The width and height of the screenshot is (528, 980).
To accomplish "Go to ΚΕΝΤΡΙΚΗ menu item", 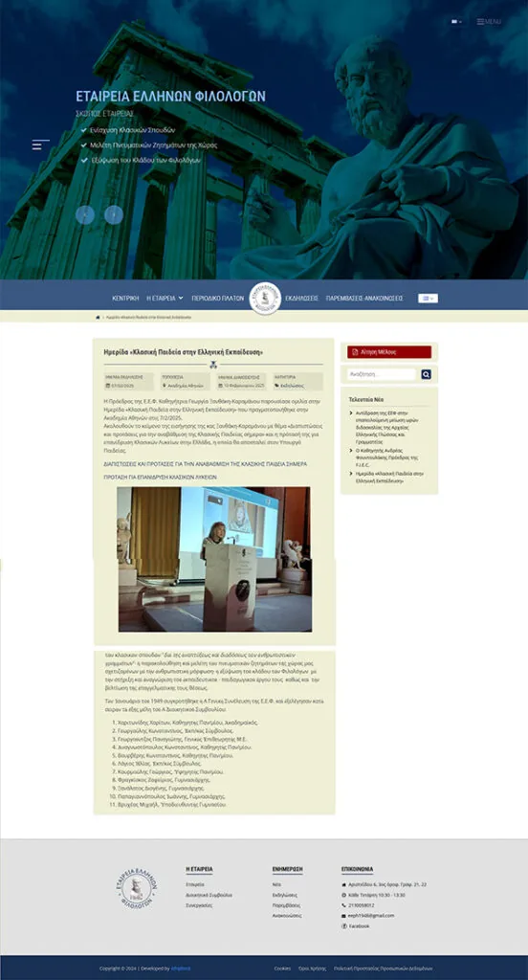I will point(125,299).
